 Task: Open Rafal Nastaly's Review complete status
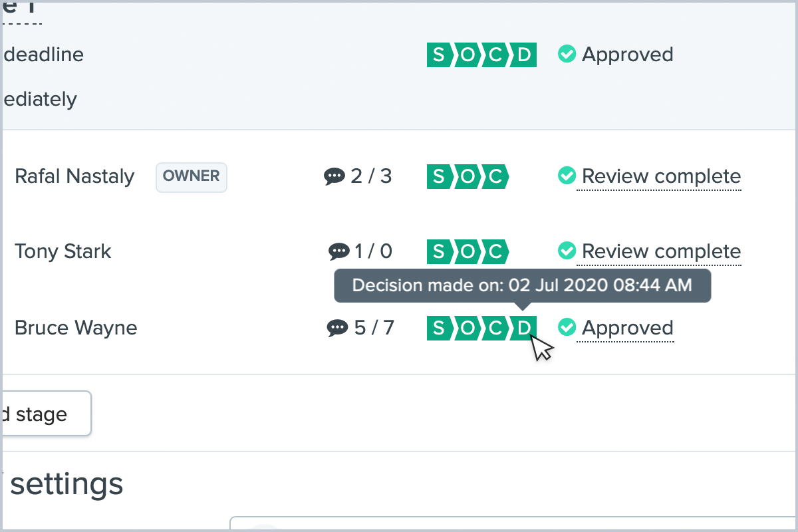coord(661,177)
